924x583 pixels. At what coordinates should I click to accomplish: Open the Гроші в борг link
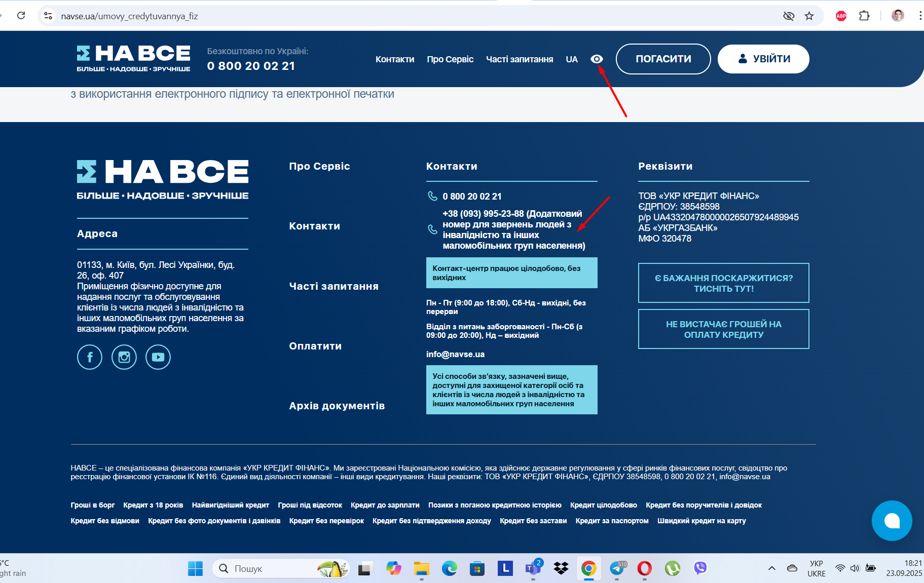pyautogui.click(x=93, y=505)
